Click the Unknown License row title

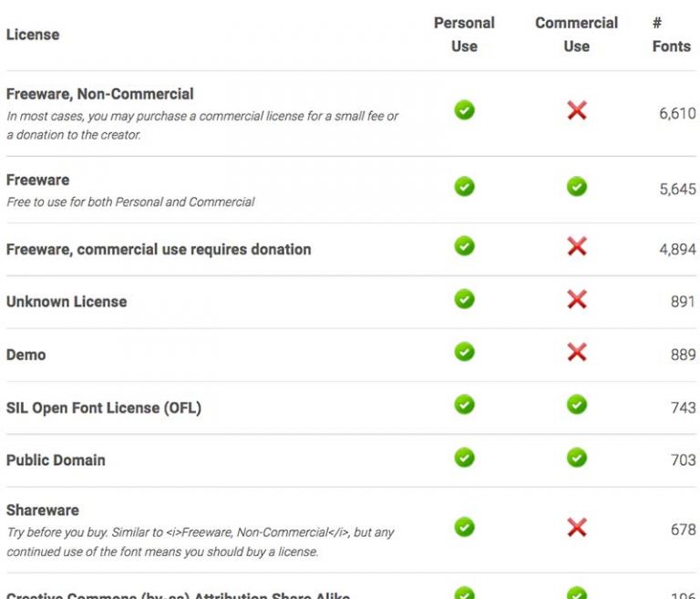[x=67, y=302]
